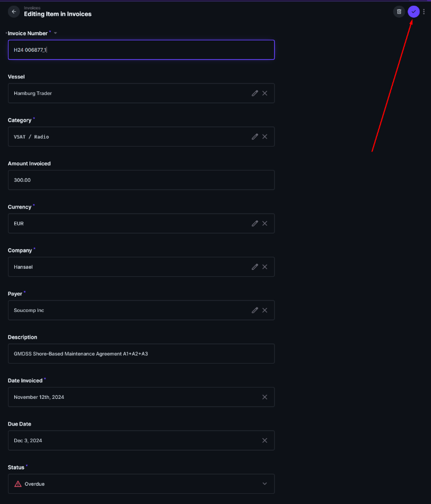Edit the Category VSAT / Radio selection
Screen dimensions: 431x504
pyautogui.click(x=255, y=137)
